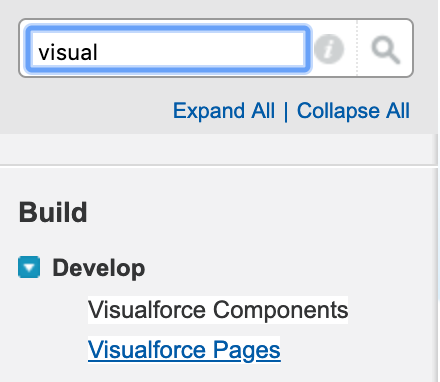Viewport: 440px width, 382px height.
Task: Click the 'All' word in Expand All
Action: click(263, 111)
